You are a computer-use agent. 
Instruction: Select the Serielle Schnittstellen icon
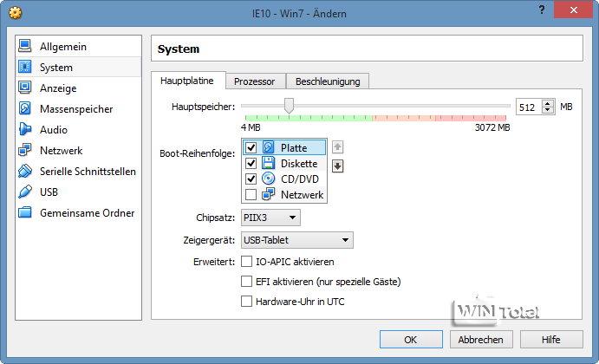(x=24, y=171)
